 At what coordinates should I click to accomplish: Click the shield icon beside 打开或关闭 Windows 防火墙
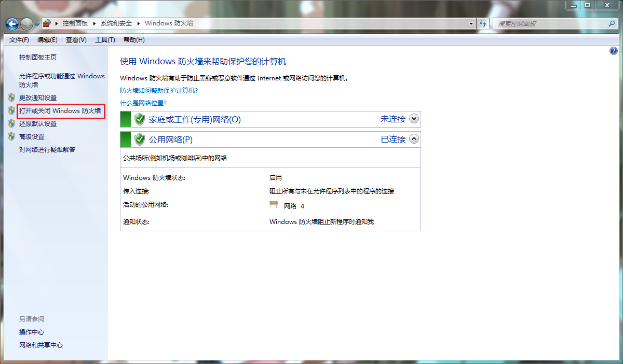pos(11,111)
